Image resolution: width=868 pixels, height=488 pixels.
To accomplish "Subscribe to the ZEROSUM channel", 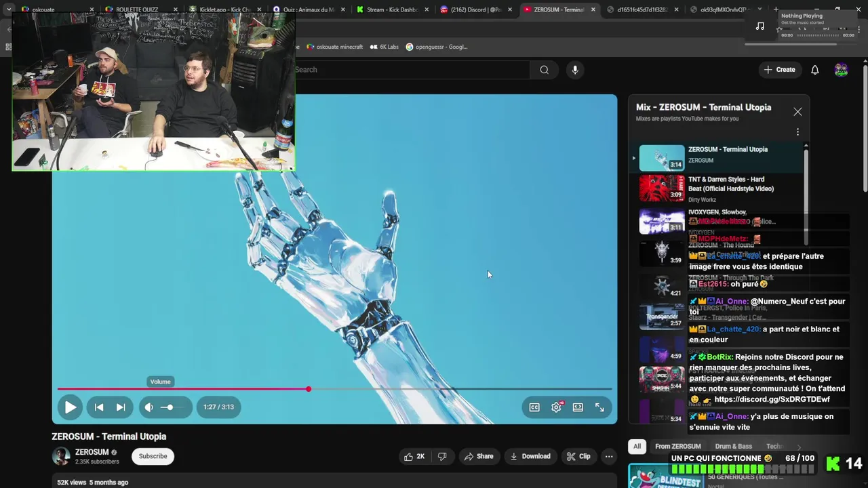I will 153,456.
